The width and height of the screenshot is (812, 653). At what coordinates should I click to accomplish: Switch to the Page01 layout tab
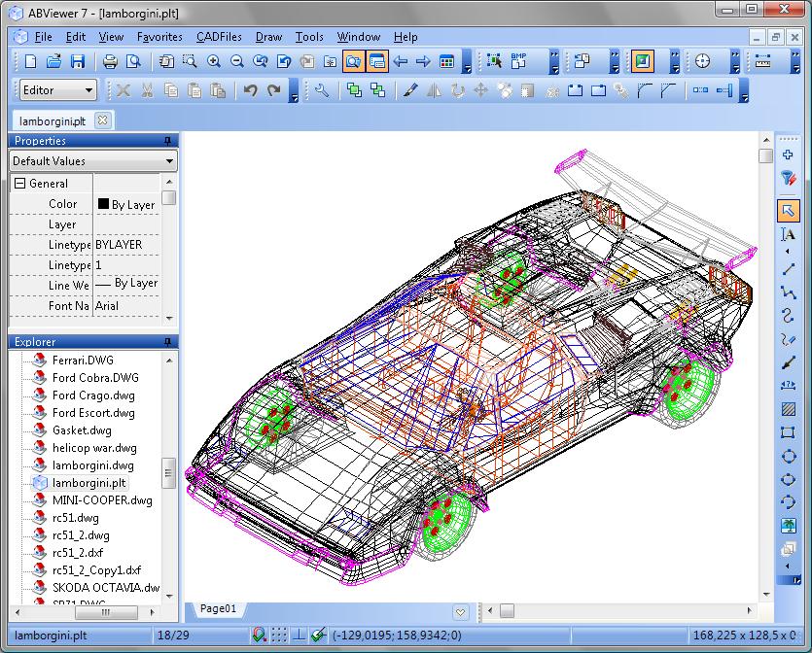tap(218, 608)
